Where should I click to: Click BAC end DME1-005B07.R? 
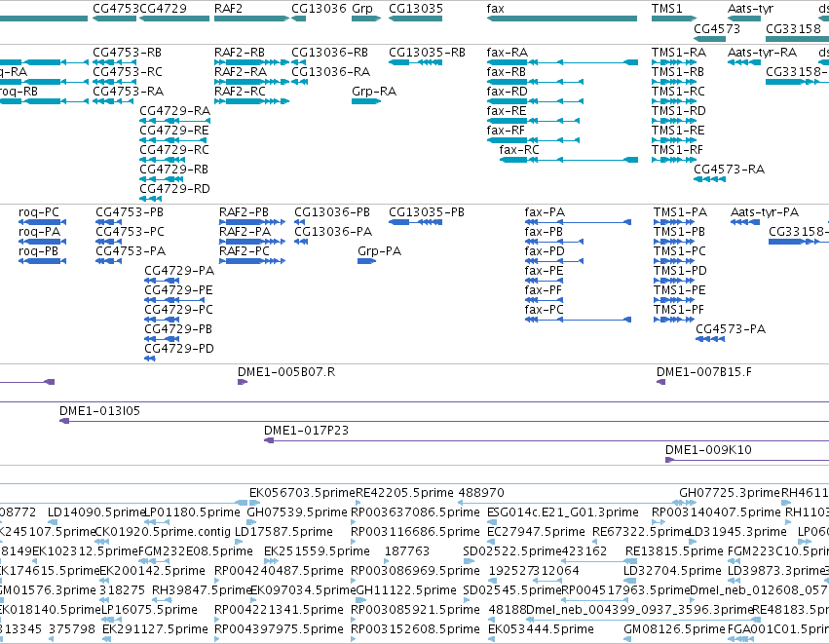[286, 372]
